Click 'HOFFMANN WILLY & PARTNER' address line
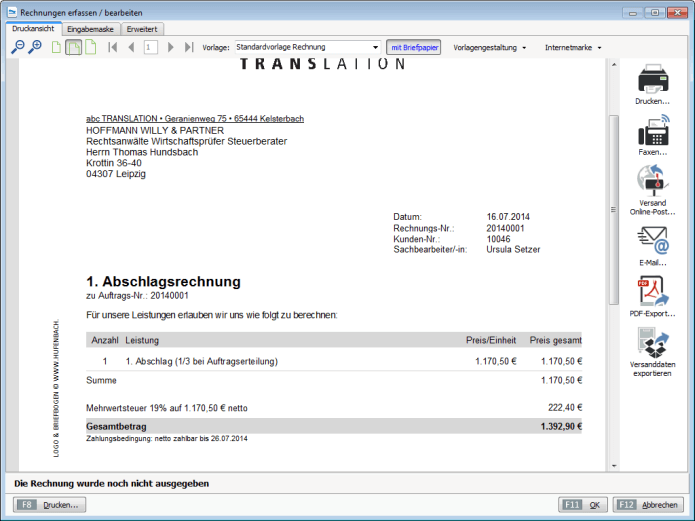 click(155, 130)
